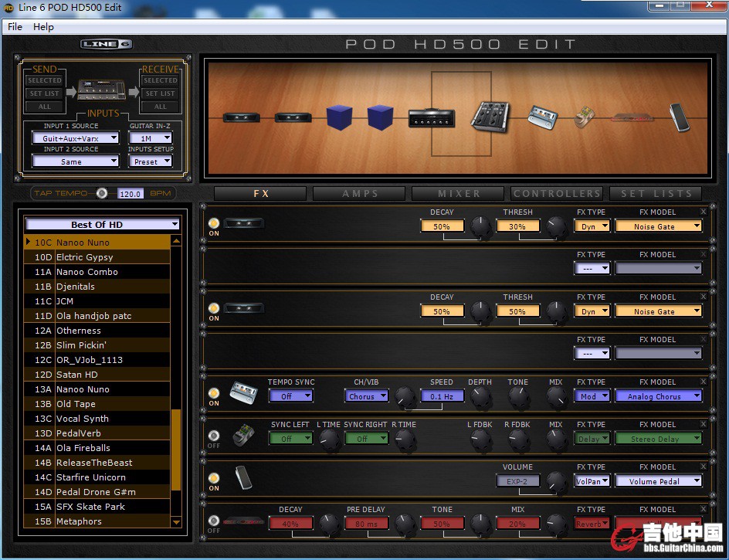Open Best Of HD set list dropdown
This screenshot has width=729, height=560.
coord(102,224)
